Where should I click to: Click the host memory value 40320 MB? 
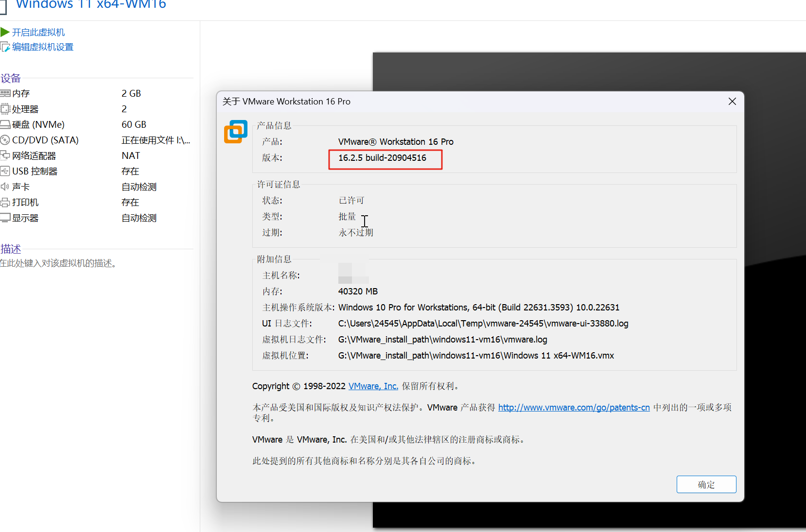tap(358, 292)
